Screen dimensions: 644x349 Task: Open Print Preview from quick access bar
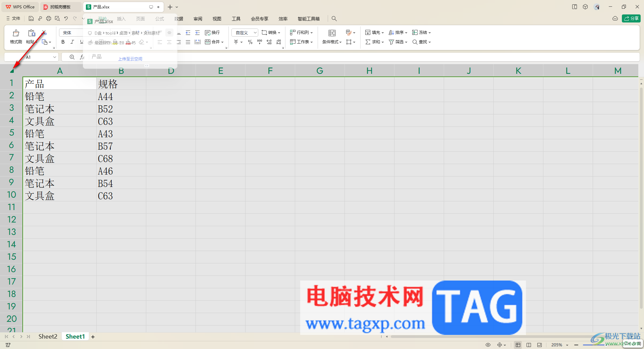tap(57, 18)
